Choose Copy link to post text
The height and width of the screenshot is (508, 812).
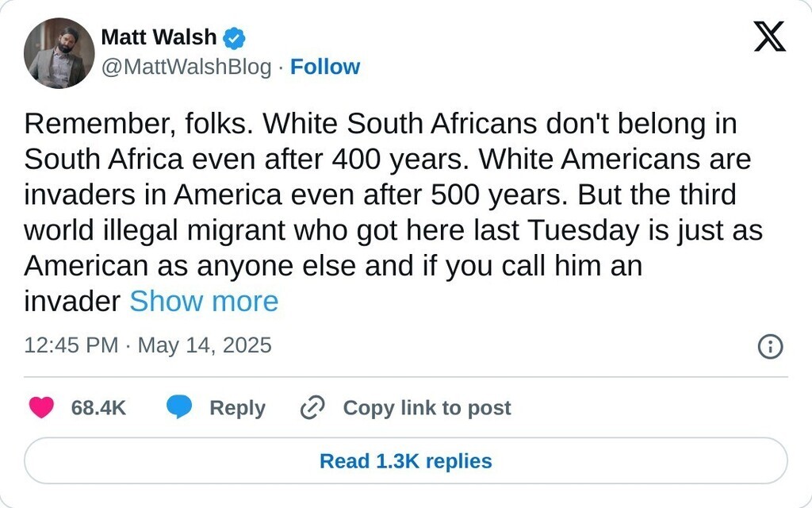point(427,408)
